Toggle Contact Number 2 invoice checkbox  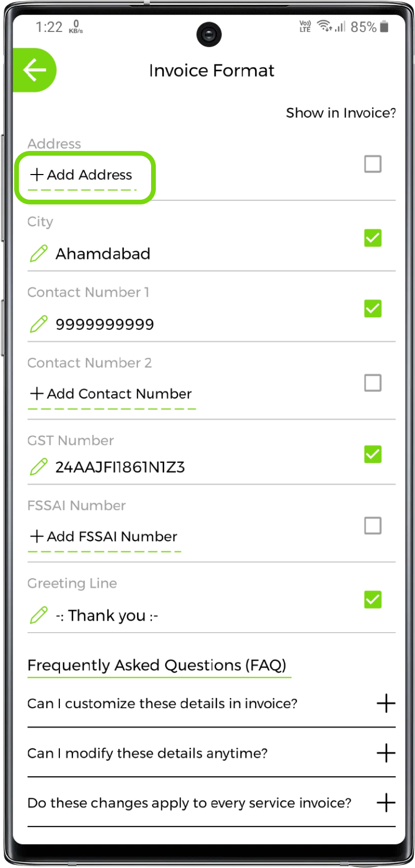(373, 383)
